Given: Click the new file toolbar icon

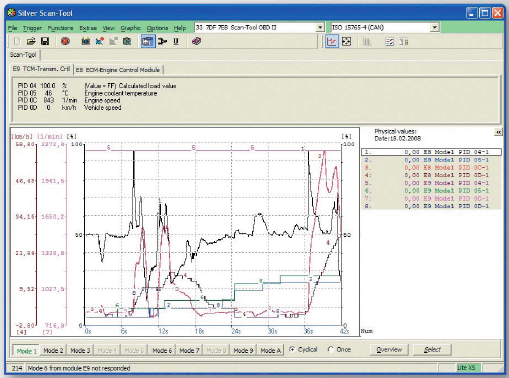Looking at the screenshot, I should tap(17, 41).
